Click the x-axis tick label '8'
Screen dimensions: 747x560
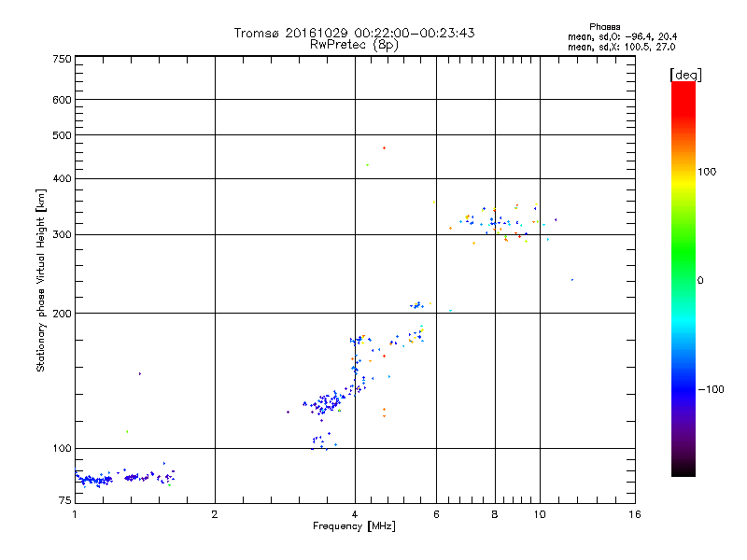click(495, 514)
